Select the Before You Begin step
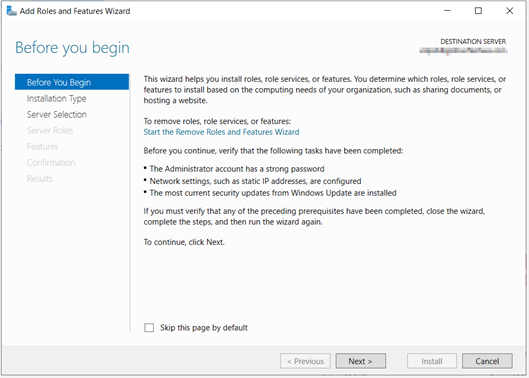The width and height of the screenshot is (529, 378). [x=72, y=82]
